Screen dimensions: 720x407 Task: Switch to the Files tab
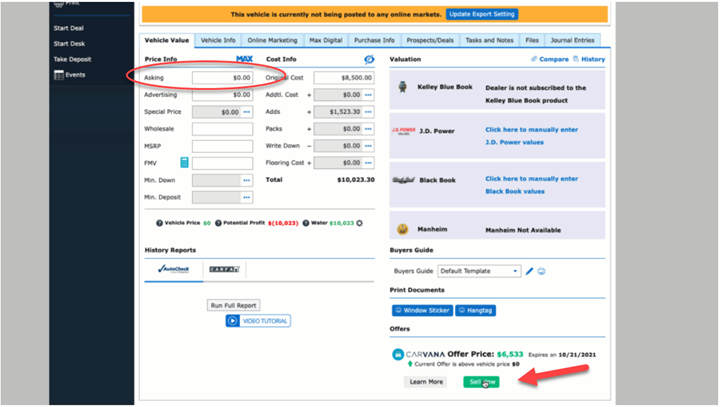pyautogui.click(x=532, y=40)
